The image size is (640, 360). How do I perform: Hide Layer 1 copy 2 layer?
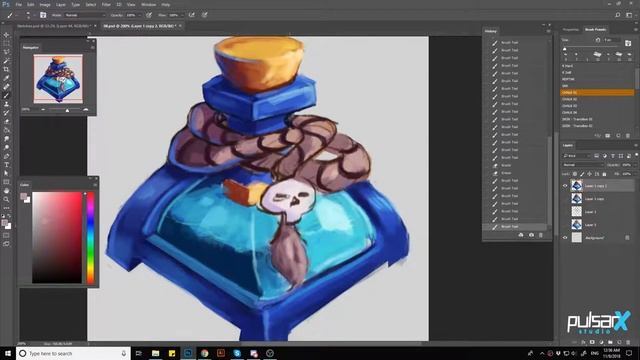[565, 186]
